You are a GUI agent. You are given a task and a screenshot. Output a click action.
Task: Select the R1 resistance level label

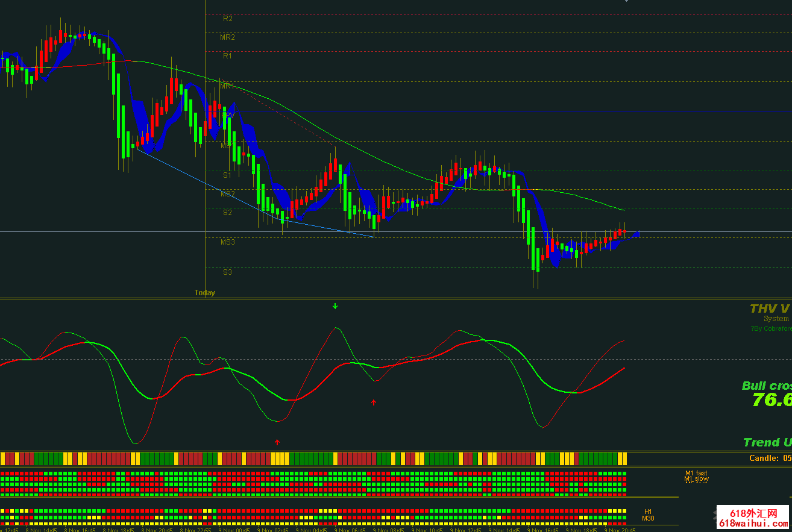pos(227,56)
